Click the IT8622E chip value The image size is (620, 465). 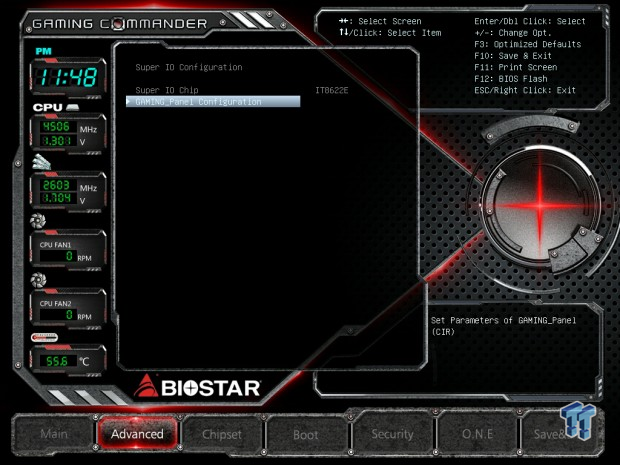pos(331,90)
